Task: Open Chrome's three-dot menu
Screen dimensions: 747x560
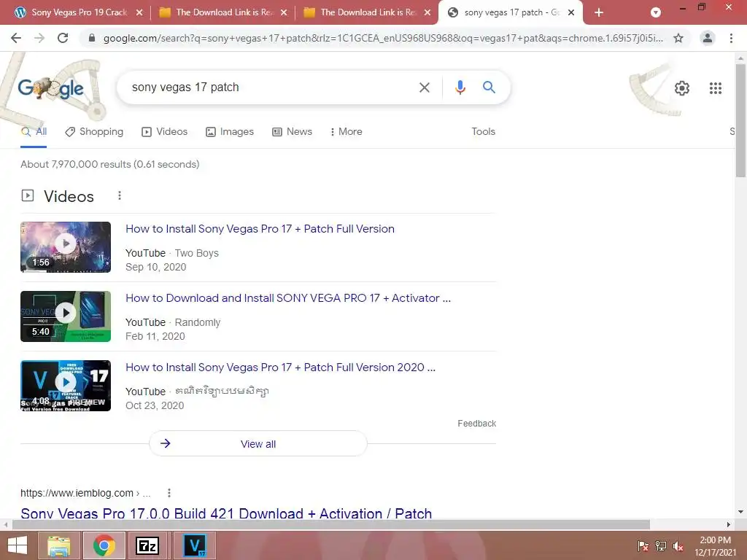Action: tap(731, 38)
